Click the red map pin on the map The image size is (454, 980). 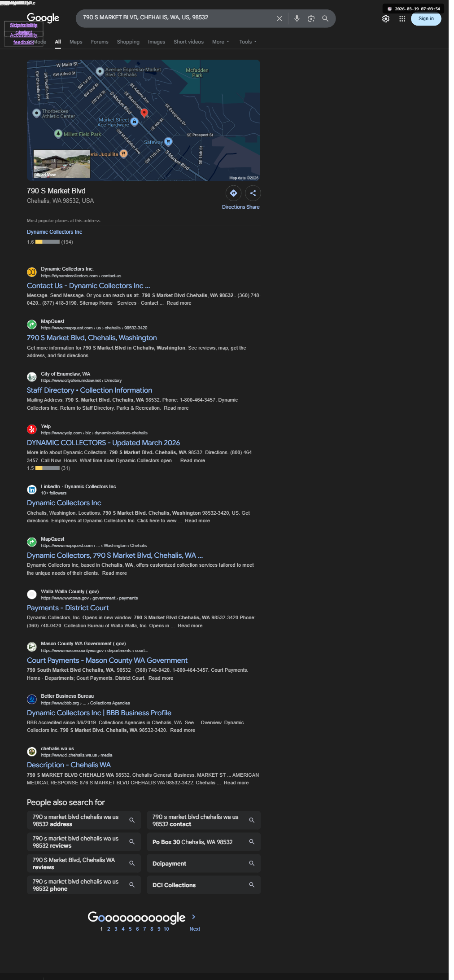(x=144, y=113)
